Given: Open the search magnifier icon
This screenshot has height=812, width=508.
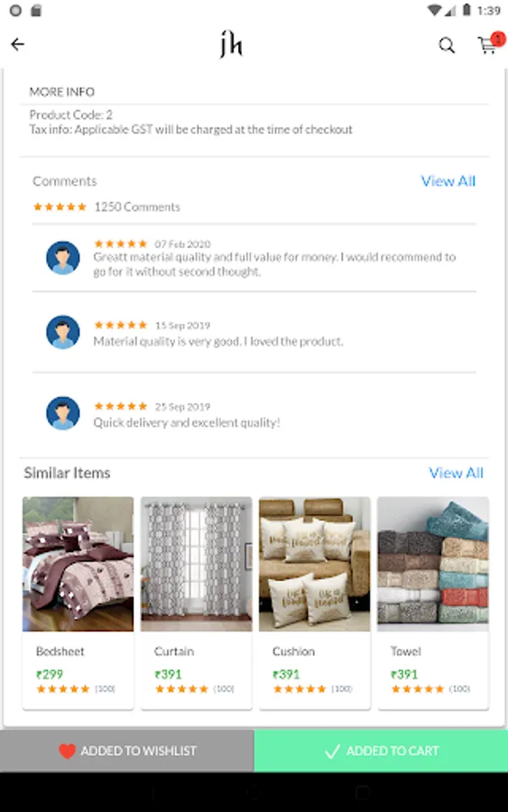Looking at the screenshot, I should click(447, 46).
